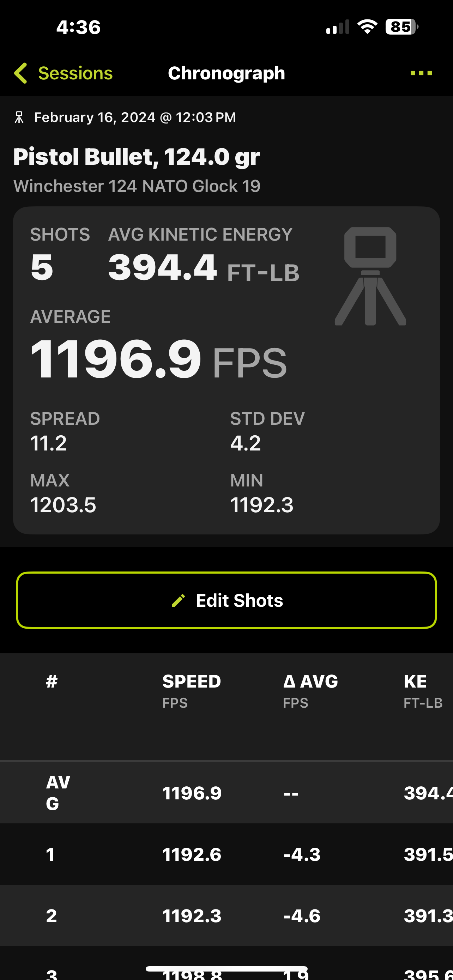
Task: Tap the chronograph tripod illustration
Action: pos(370,277)
